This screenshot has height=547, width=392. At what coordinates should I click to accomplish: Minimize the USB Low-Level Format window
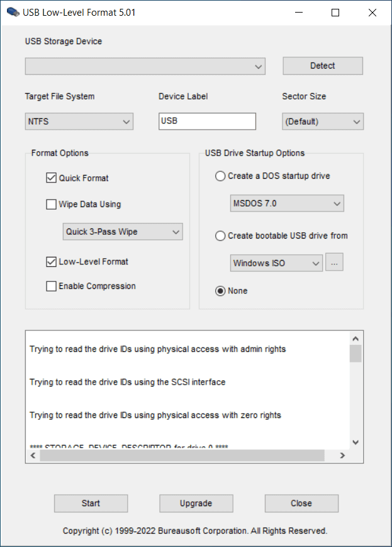[x=298, y=13]
